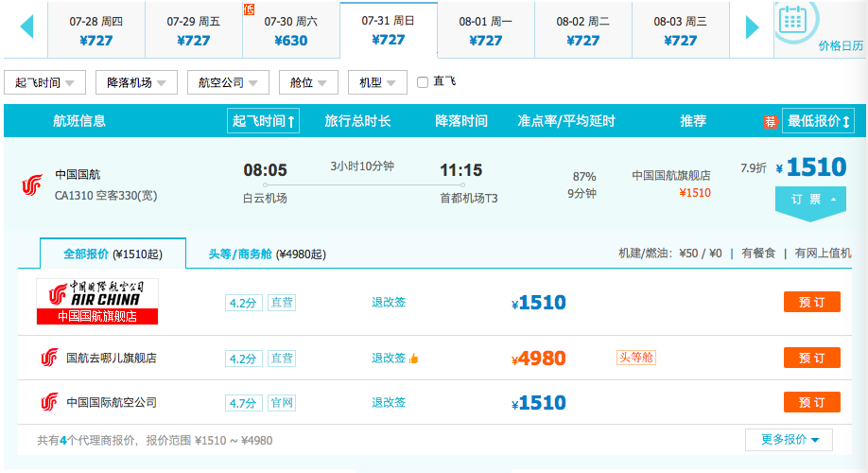
Task: Switch to 全部报价 all quotes tab
Action: click(x=113, y=254)
